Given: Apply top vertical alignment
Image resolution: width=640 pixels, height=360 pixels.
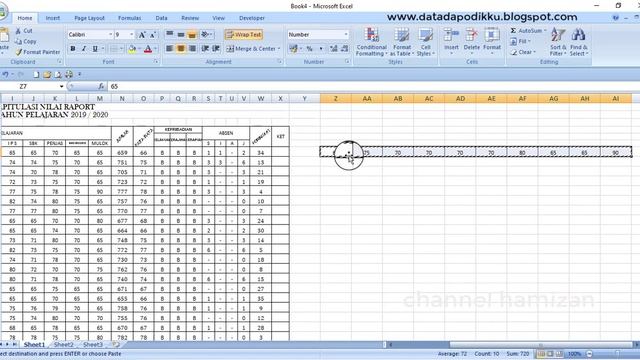Looking at the screenshot, I should pos(170,35).
